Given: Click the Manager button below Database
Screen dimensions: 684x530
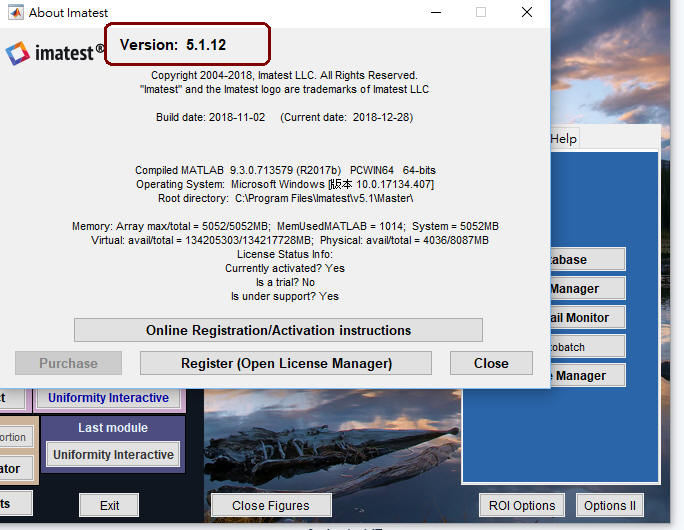Looking at the screenshot, I should (588, 288).
